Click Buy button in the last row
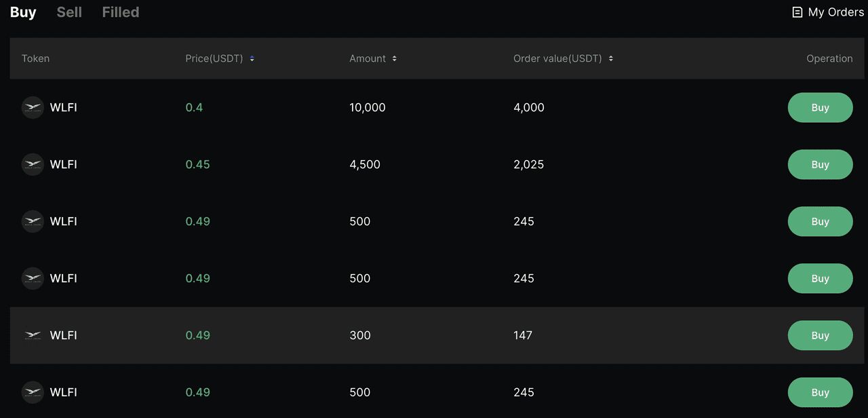Screen dimensions: 868x418 [820, 392]
